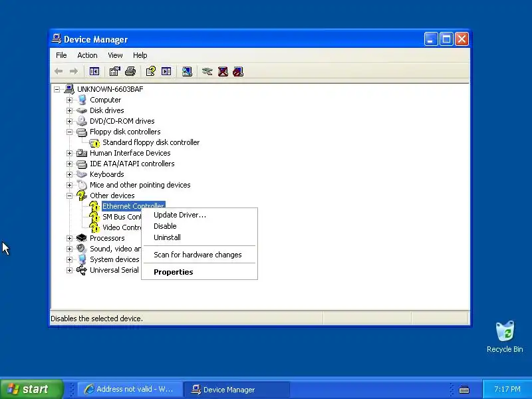Click the 7:17 PM clock
The width and height of the screenshot is (532, 399).
click(507, 389)
